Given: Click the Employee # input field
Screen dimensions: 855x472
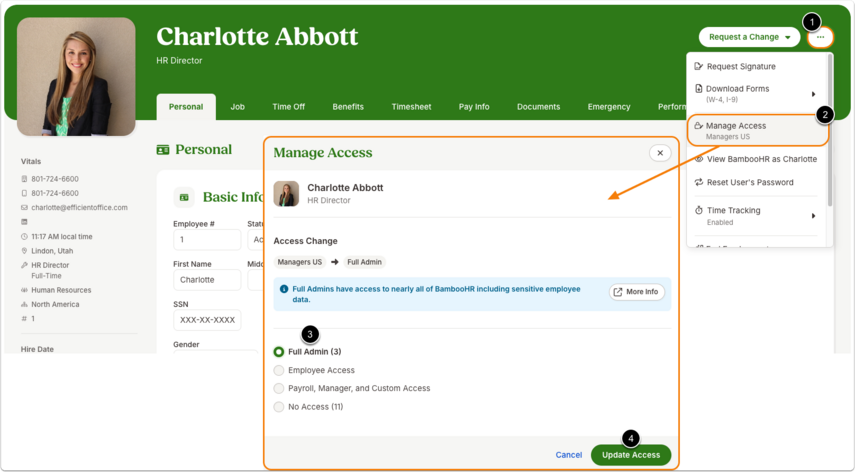Looking at the screenshot, I should coord(207,240).
